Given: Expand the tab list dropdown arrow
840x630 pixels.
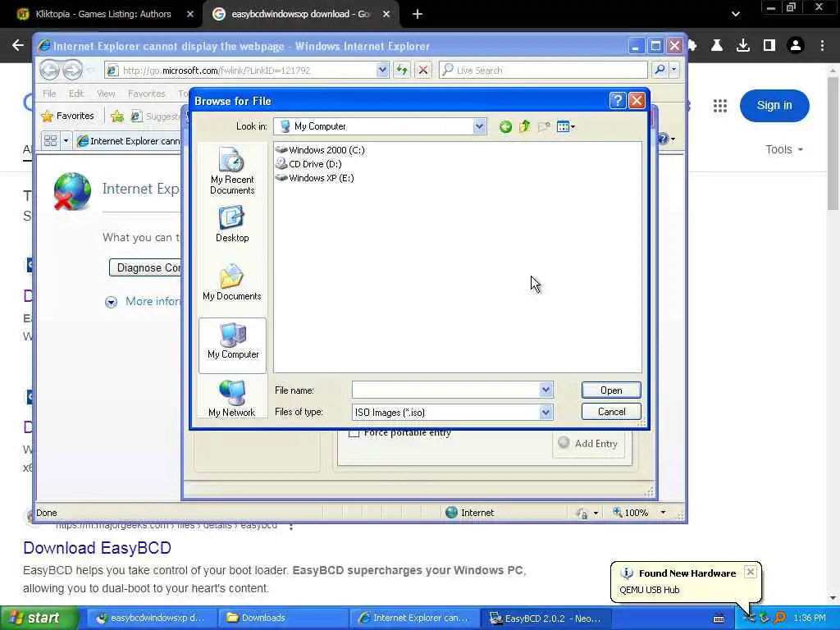Looking at the screenshot, I should point(66,141).
